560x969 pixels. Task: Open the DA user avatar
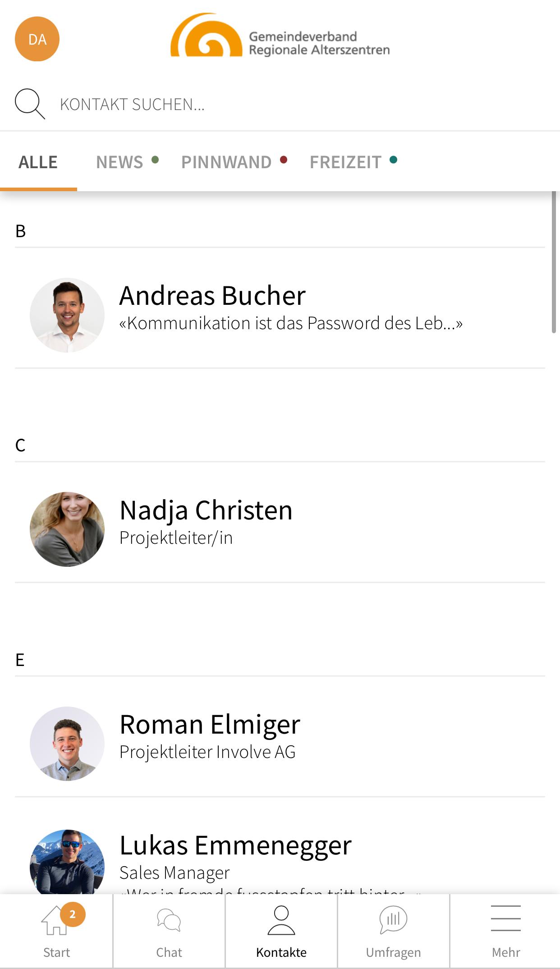37,39
